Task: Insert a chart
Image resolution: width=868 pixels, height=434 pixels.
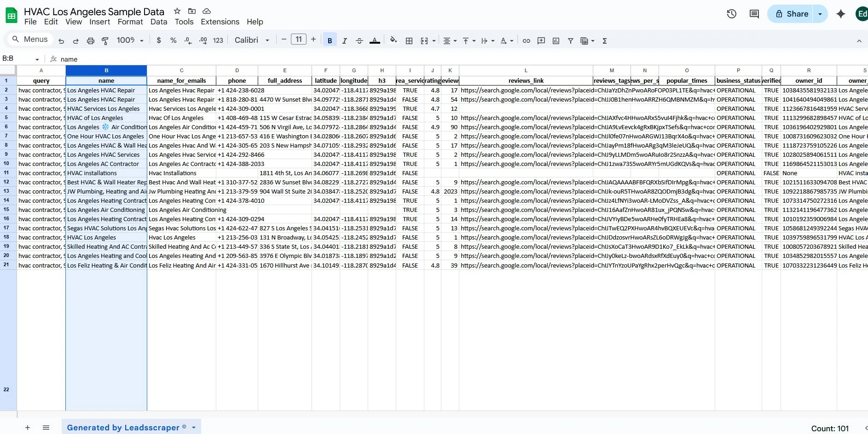Action: (556, 41)
